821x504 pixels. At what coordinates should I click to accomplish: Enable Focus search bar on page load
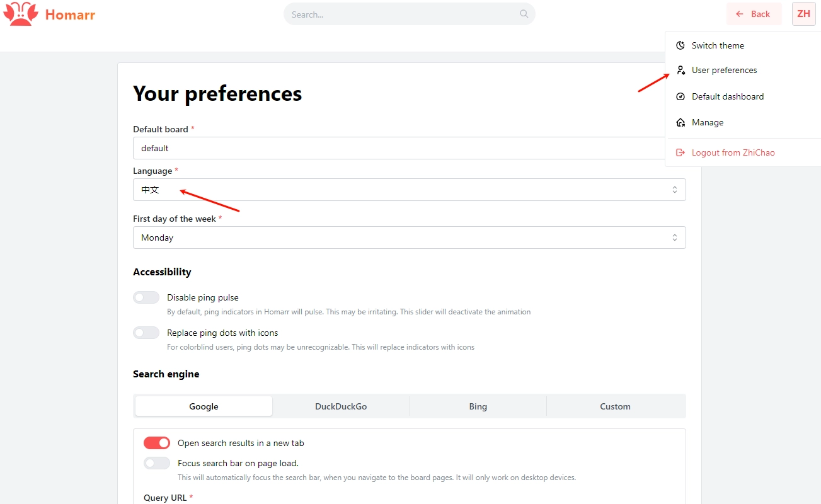156,462
